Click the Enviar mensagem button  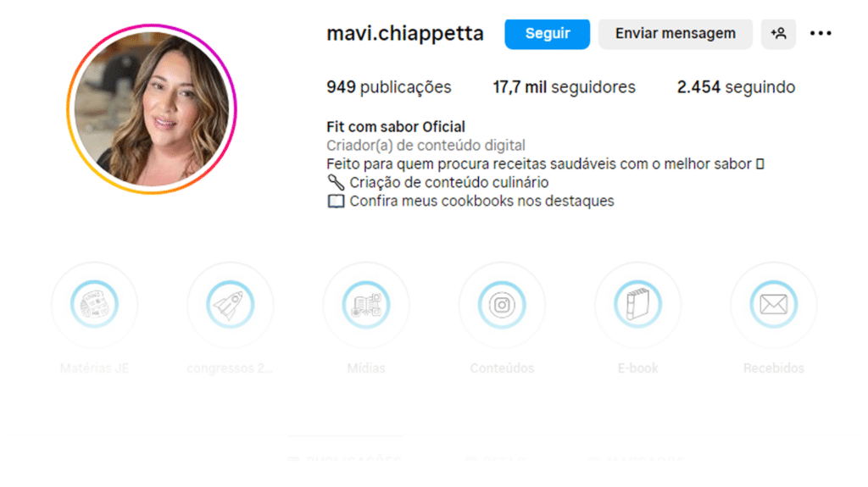[x=676, y=34]
